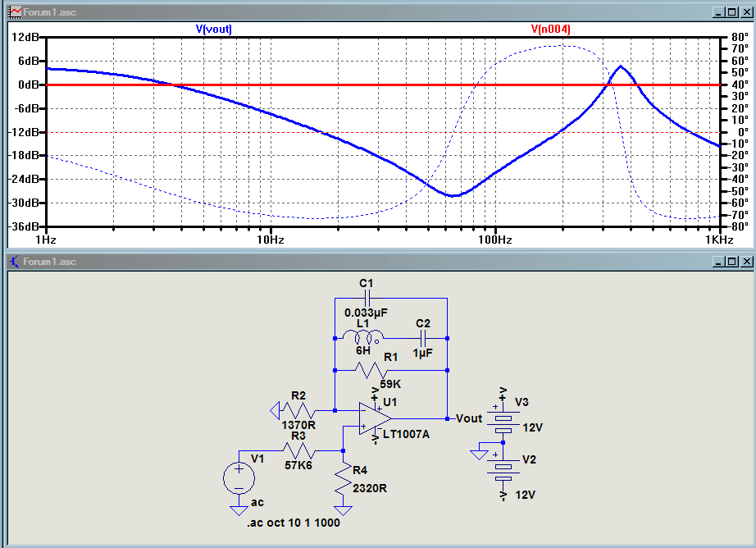Viewport: 756px width, 548px height.
Task: Maximize the plot window
Action: pos(732,12)
